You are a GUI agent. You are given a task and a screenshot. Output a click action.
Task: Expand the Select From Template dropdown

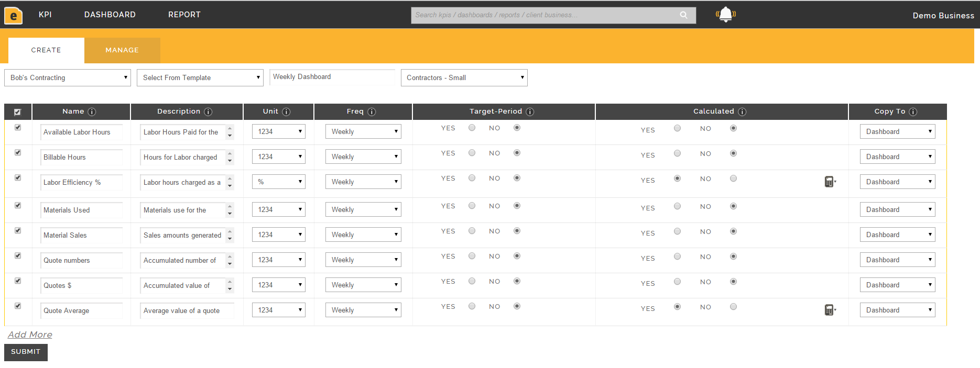(200, 78)
